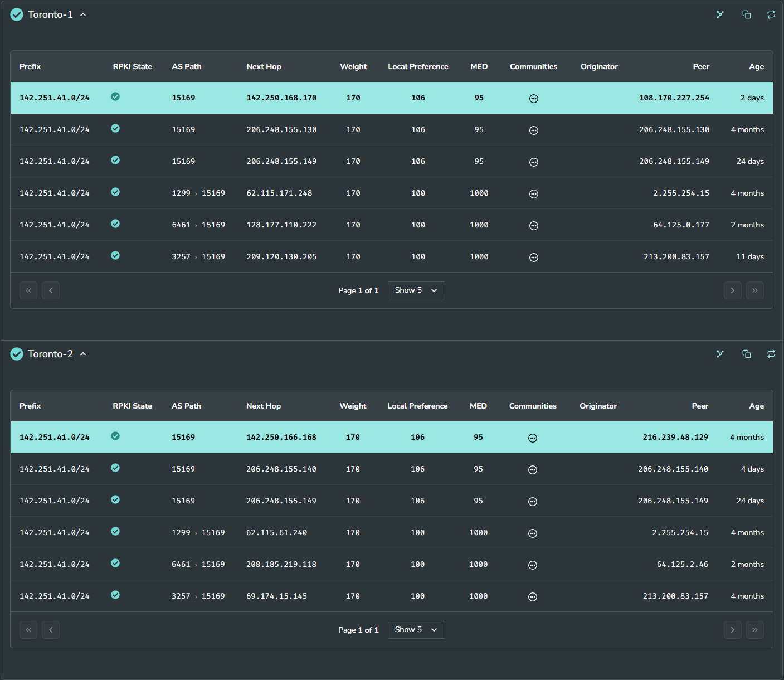
Task: Show communities for Toronto-1 next hop 128.177.110.222
Action: coord(533,226)
